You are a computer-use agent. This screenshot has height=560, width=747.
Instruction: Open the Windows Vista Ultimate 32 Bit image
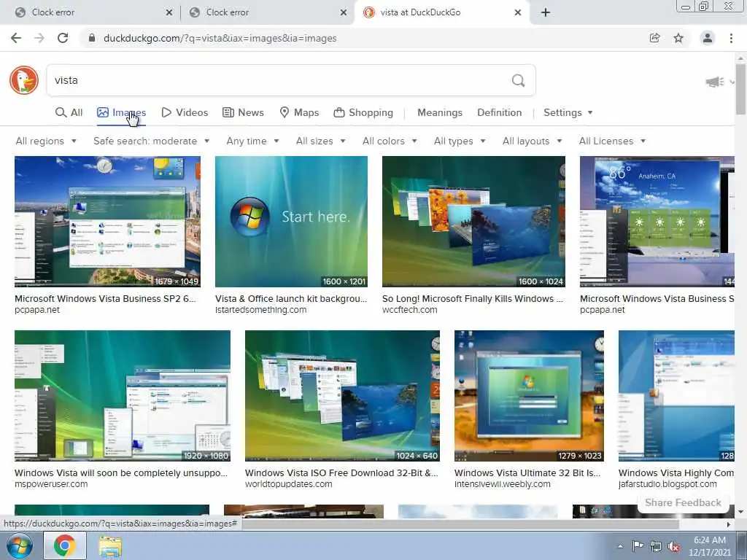tap(529, 396)
